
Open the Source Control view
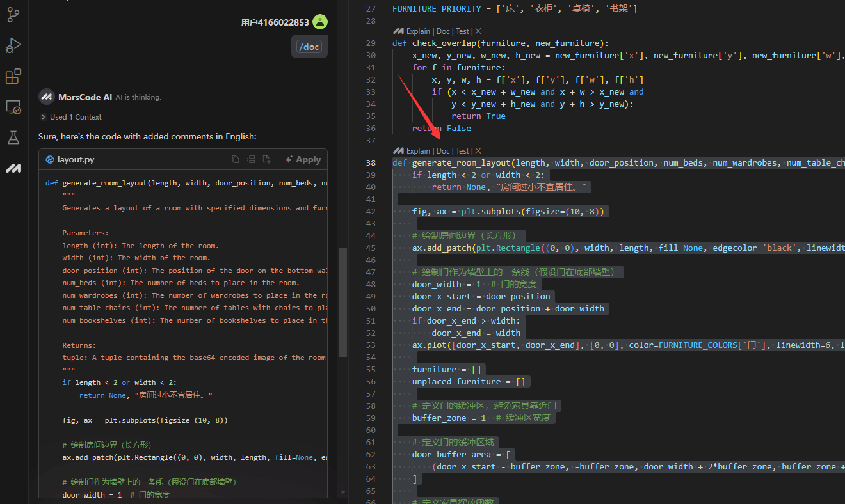pyautogui.click(x=13, y=15)
